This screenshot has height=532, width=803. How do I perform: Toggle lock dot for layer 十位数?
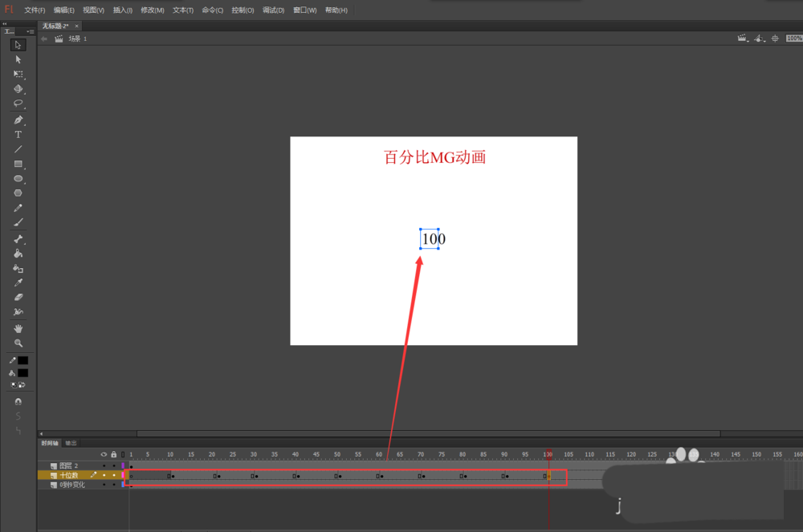coord(114,475)
